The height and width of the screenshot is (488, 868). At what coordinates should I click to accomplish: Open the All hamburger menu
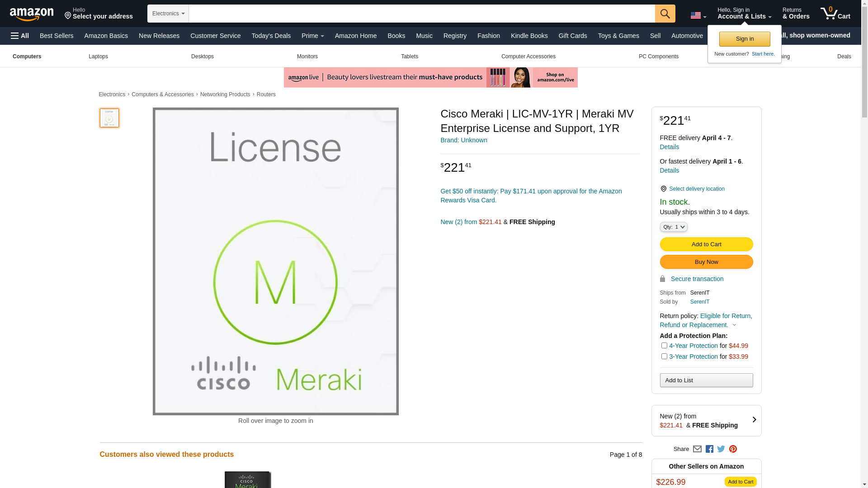click(20, 36)
